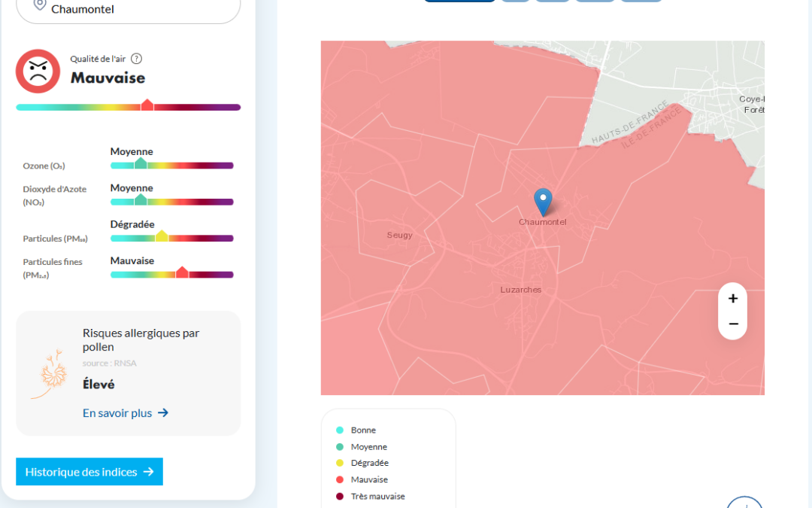The width and height of the screenshot is (812, 508).
Task: Click the angry red face air quality icon
Action: (x=38, y=71)
